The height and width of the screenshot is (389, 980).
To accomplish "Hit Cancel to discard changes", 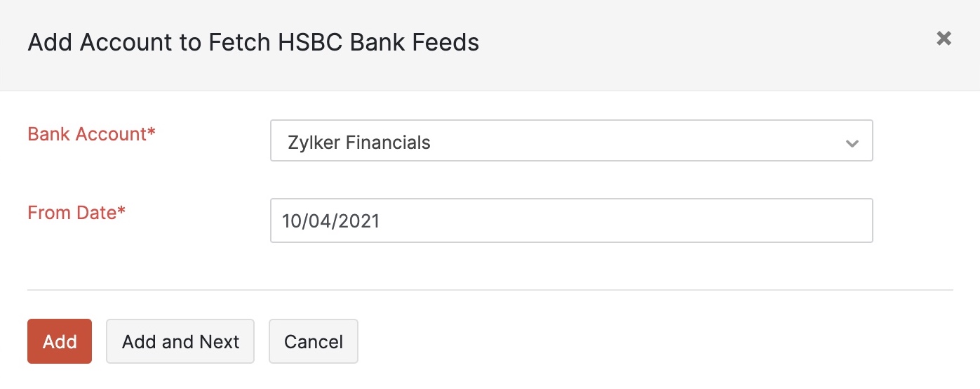I will [x=314, y=342].
